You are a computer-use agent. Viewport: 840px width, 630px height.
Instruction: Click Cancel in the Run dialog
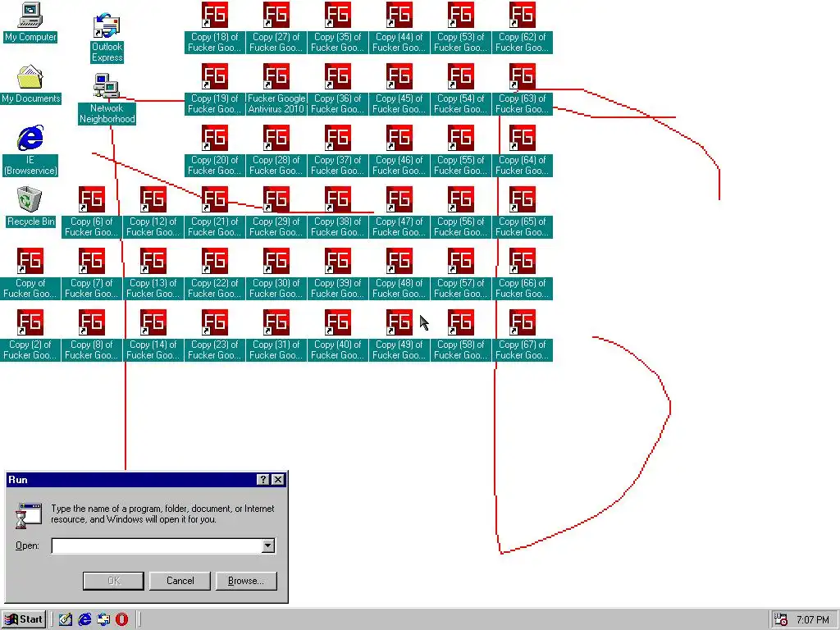[180, 581]
